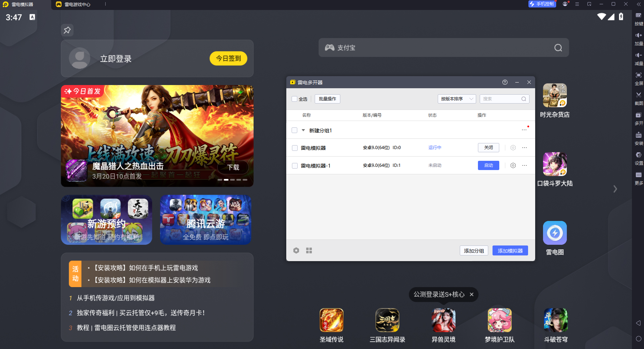
Task: Click 关闭 to stop the running 雷电模拟器
Action: (x=489, y=148)
